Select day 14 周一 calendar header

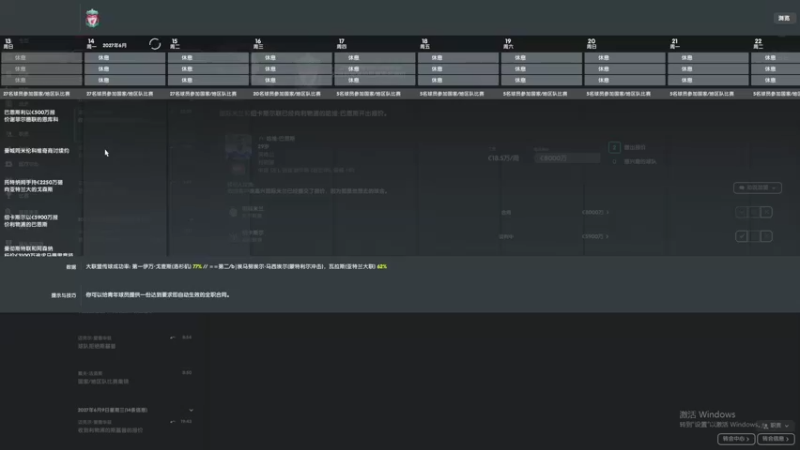[x=91, y=43]
